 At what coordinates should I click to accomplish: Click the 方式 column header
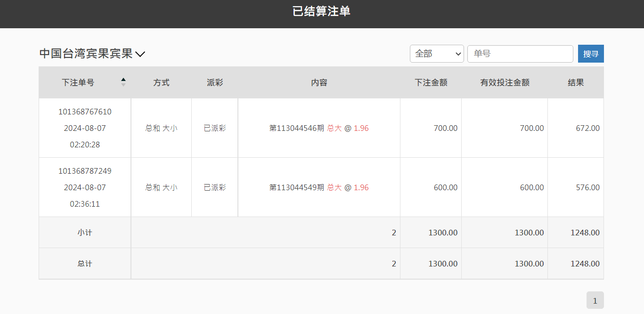(x=161, y=82)
